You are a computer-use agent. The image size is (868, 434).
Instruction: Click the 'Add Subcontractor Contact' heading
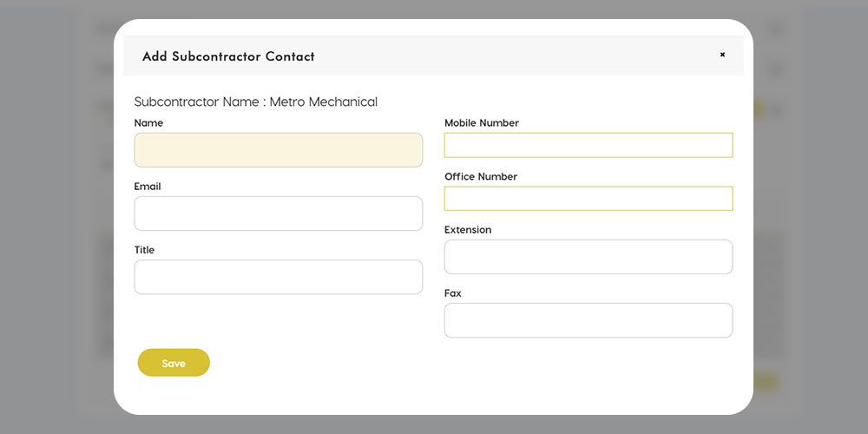click(x=228, y=56)
